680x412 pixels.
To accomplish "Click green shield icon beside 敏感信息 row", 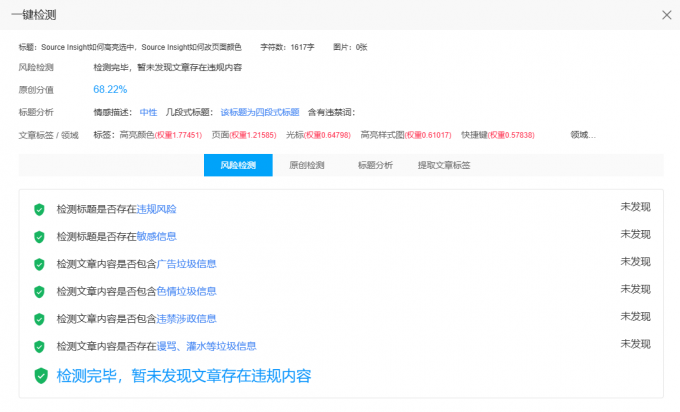I will point(39,237).
